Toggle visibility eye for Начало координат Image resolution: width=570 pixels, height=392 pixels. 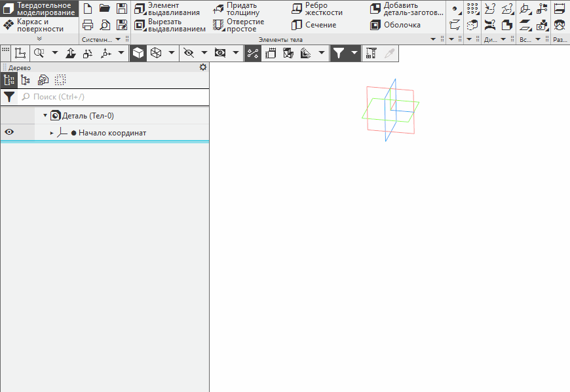pos(9,132)
